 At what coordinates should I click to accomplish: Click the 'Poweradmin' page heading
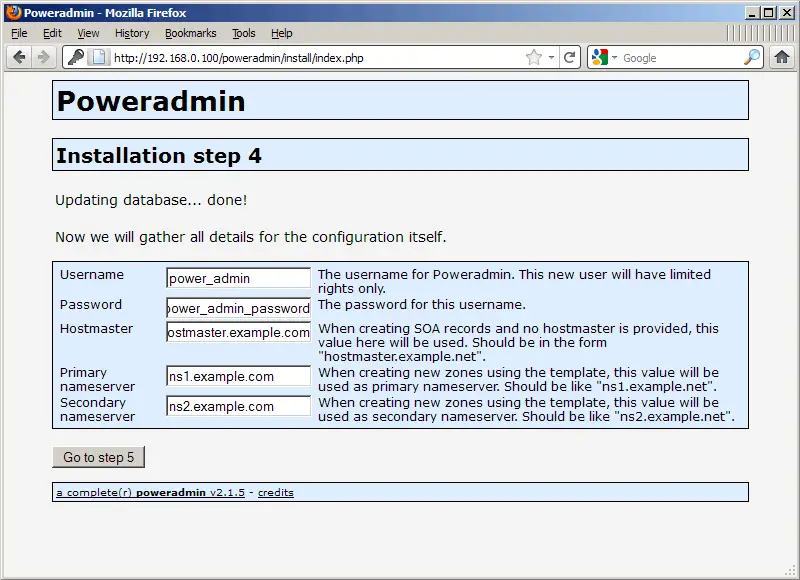coord(151,100)
